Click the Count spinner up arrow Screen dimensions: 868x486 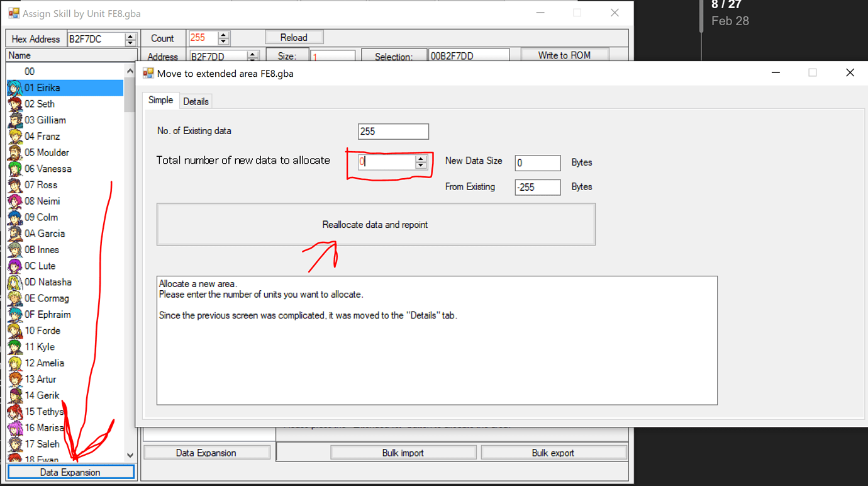pos(224,34)
